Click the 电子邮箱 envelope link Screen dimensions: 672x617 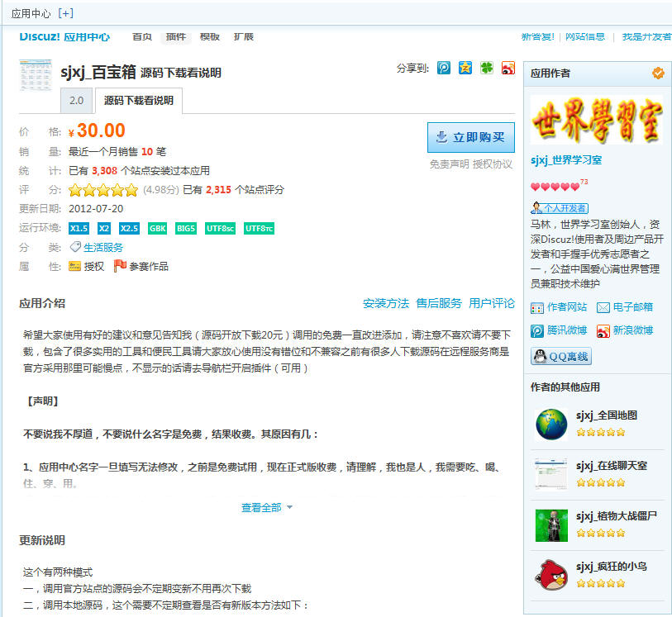click(x=625, y=307)
